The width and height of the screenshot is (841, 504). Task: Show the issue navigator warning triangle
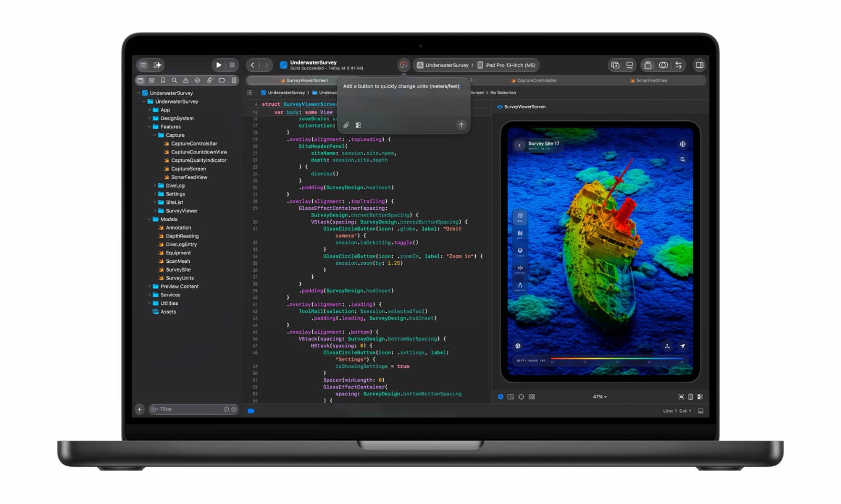pyautogui.click(x=186, y=80)
